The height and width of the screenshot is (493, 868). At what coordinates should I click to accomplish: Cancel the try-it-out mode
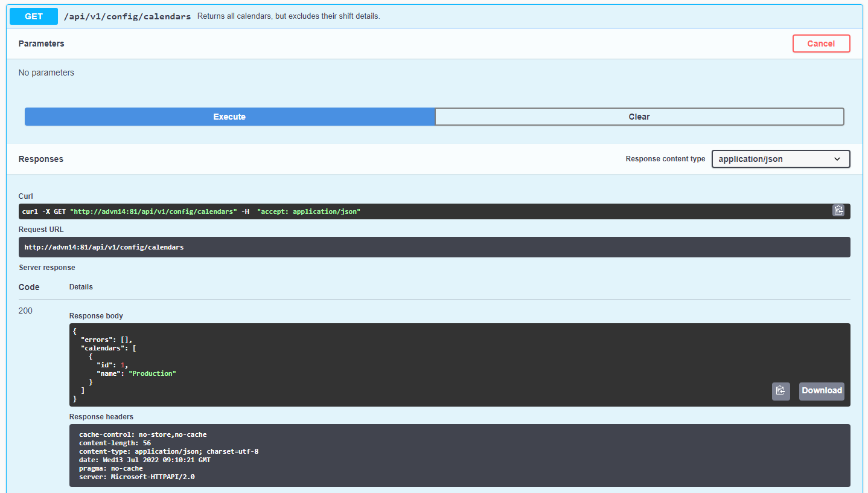pyautogui.click(x=821, y=43)
